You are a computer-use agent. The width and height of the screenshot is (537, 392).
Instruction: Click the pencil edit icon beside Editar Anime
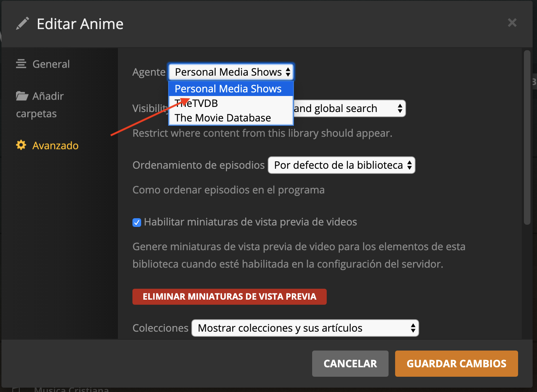[x=22, y=24]
